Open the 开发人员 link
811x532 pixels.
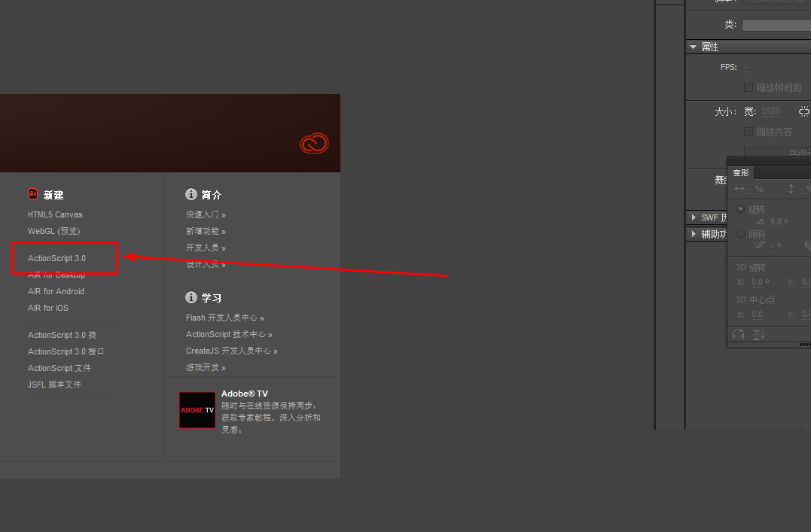[206, 248]
